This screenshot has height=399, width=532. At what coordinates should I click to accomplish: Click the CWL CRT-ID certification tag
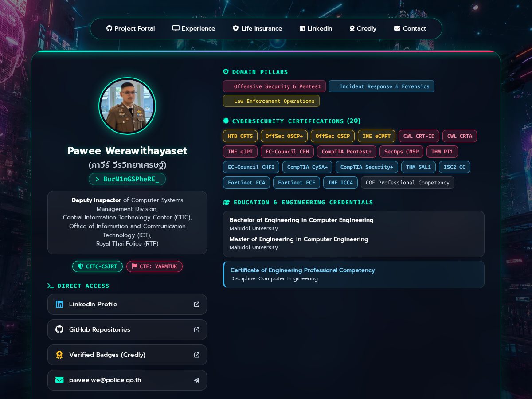(x=419, y=136)
